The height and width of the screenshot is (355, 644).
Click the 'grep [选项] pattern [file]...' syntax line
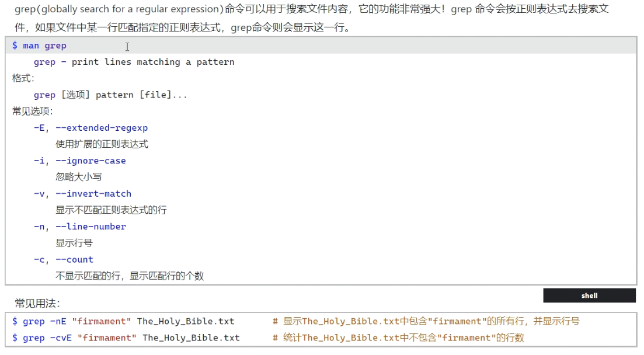[110, 95]
